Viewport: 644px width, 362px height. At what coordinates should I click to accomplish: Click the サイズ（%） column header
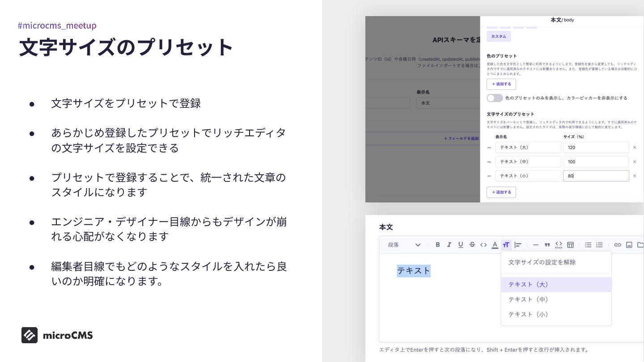(574, 137)
